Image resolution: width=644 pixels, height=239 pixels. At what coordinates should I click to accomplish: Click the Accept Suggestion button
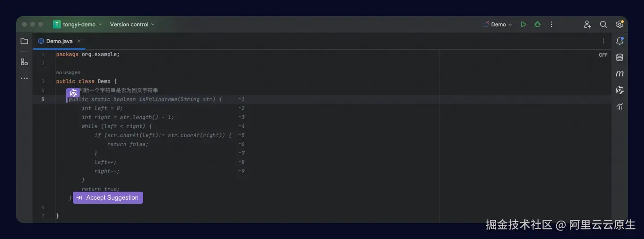tap(108, 197)
